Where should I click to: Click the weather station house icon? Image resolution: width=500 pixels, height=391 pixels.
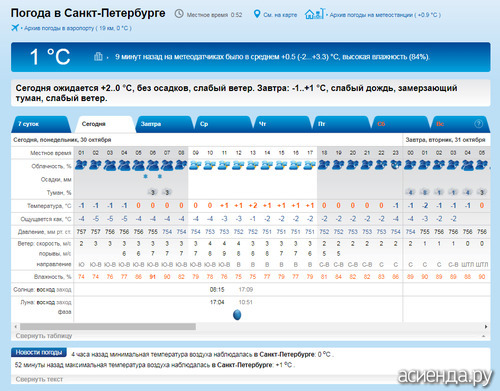pos(314,14)
